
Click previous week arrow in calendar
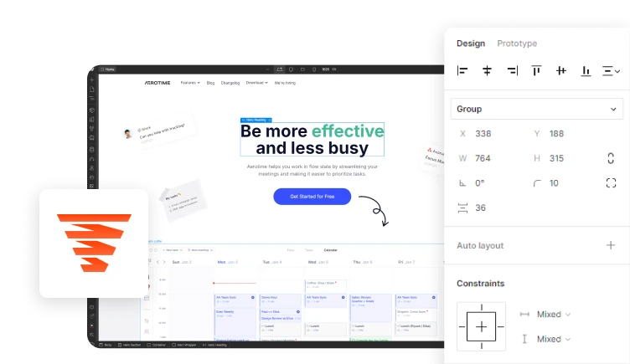[157, 262]
